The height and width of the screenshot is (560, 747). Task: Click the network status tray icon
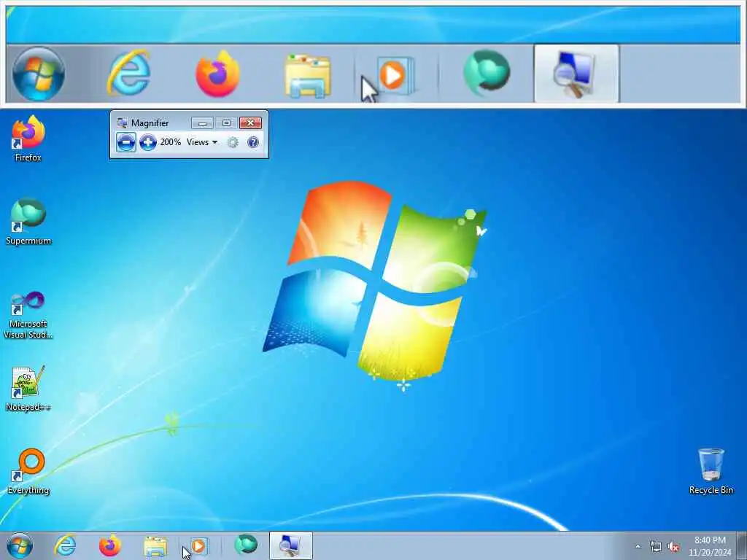(656, 547)
